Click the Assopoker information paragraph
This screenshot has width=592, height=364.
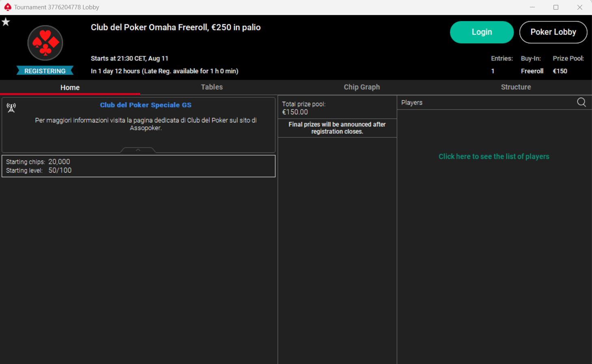[x=146, y=124]
